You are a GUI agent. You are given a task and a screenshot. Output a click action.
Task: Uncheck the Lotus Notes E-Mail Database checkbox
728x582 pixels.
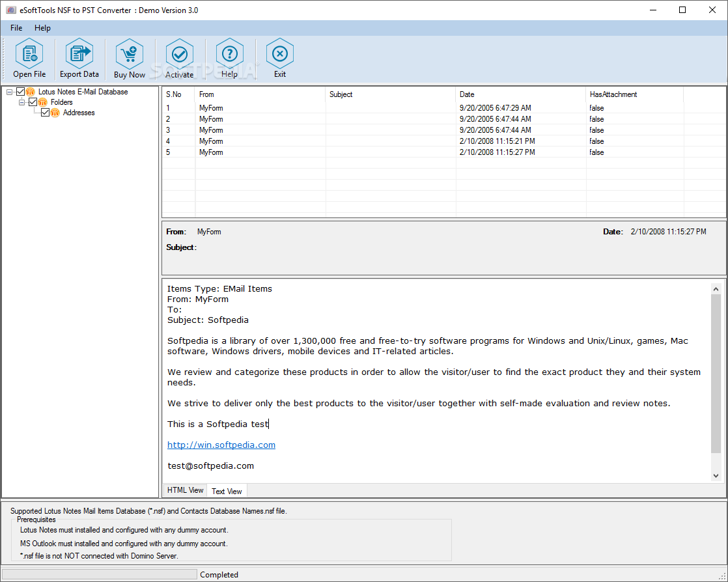[x=20, y=92]
